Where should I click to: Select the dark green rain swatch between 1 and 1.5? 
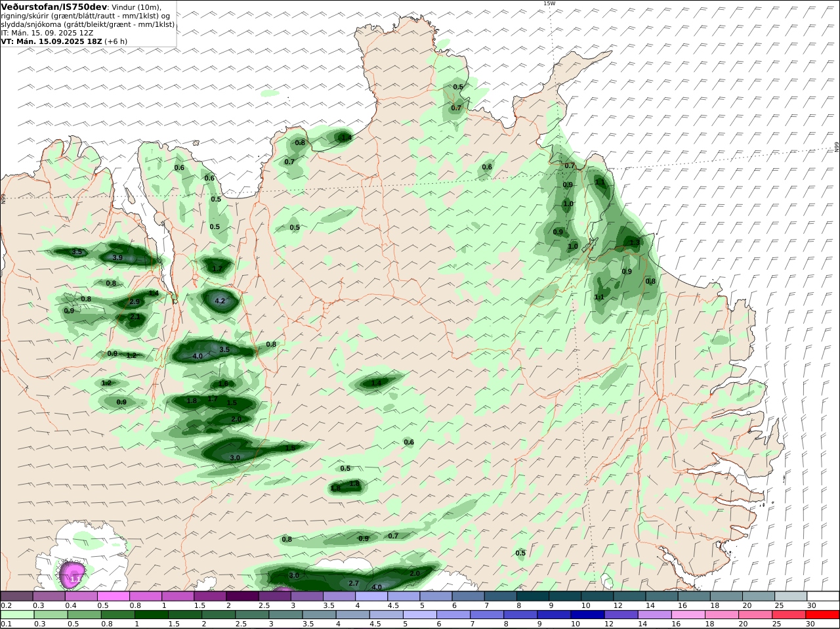click(x=151, y=615)
